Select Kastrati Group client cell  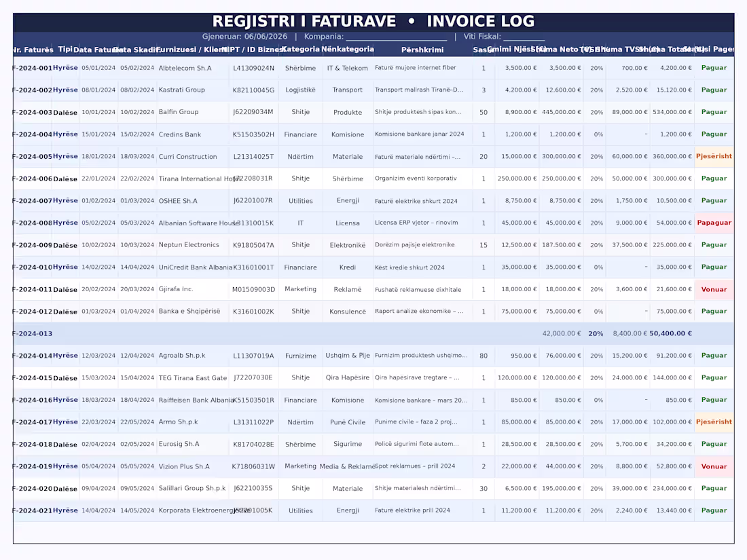(182, 90)
